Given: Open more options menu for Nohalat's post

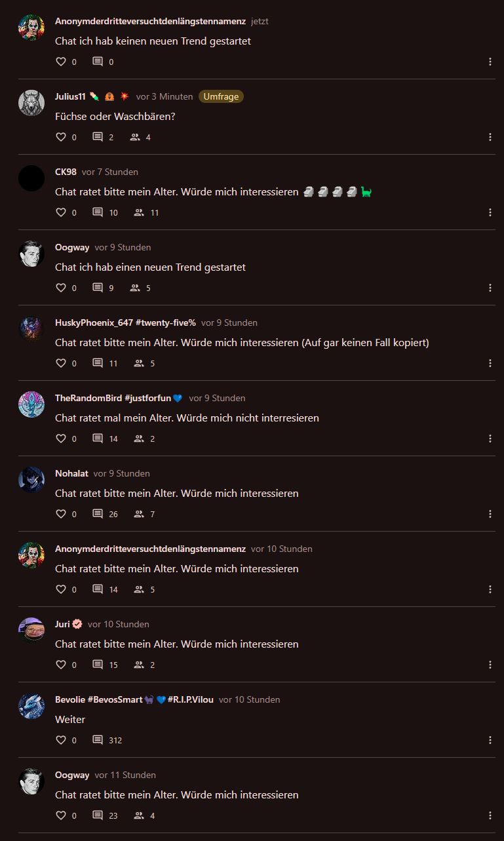Looking at the screenshot, I should point(490,514).
